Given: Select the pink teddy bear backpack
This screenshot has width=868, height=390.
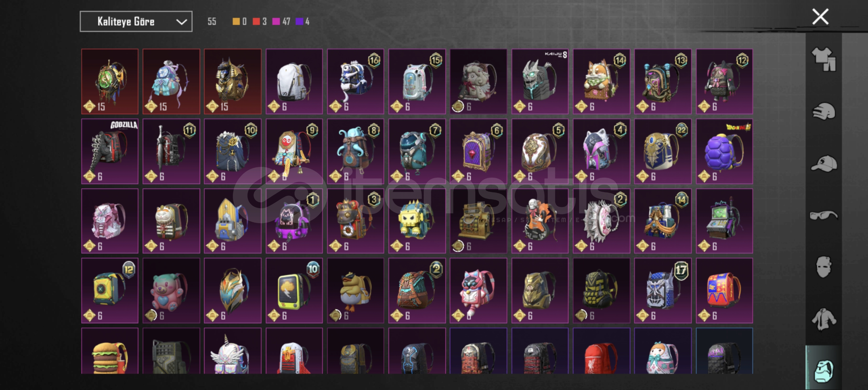Looking at the screenshot, I should 171,290.
